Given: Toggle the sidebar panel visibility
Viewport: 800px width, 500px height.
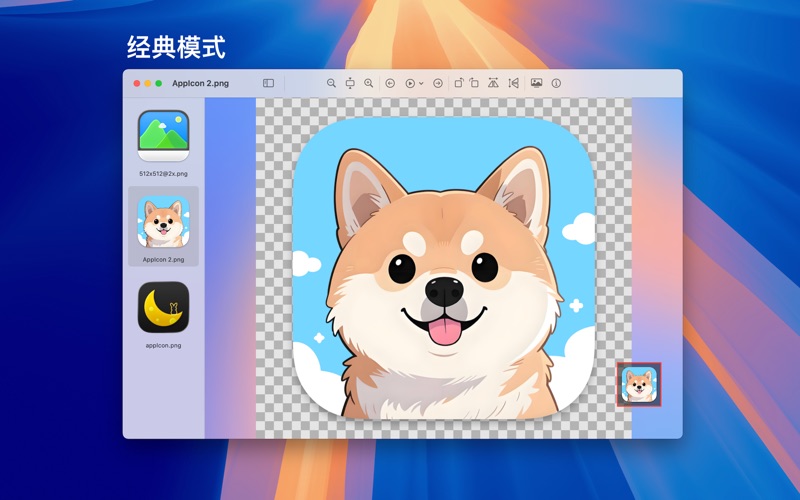Looking at the screenshot, I should pos(268,84).
